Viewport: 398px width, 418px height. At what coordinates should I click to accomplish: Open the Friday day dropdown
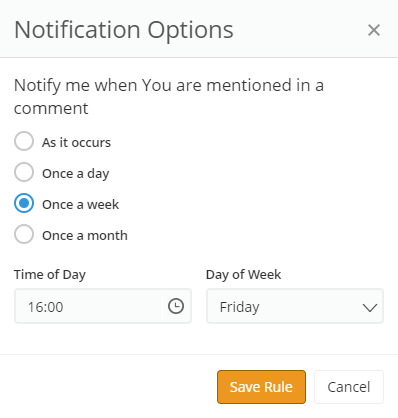click(x=295, y=306)
